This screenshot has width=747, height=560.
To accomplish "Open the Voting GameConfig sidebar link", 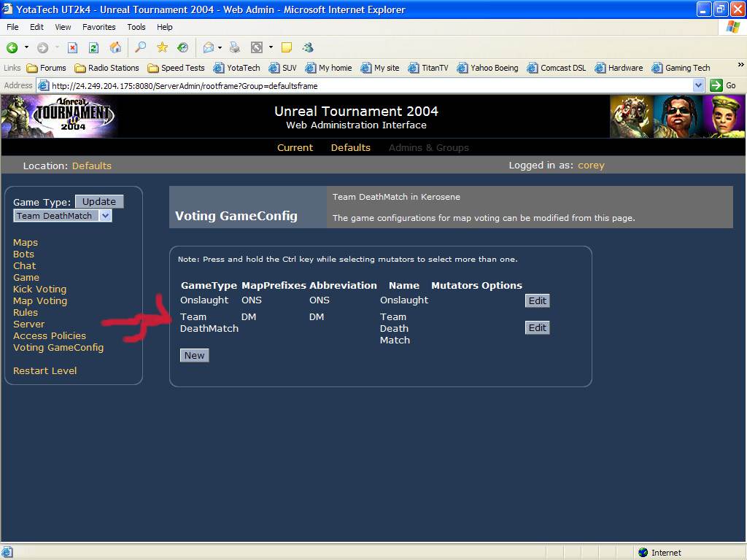I will [58, 348].
